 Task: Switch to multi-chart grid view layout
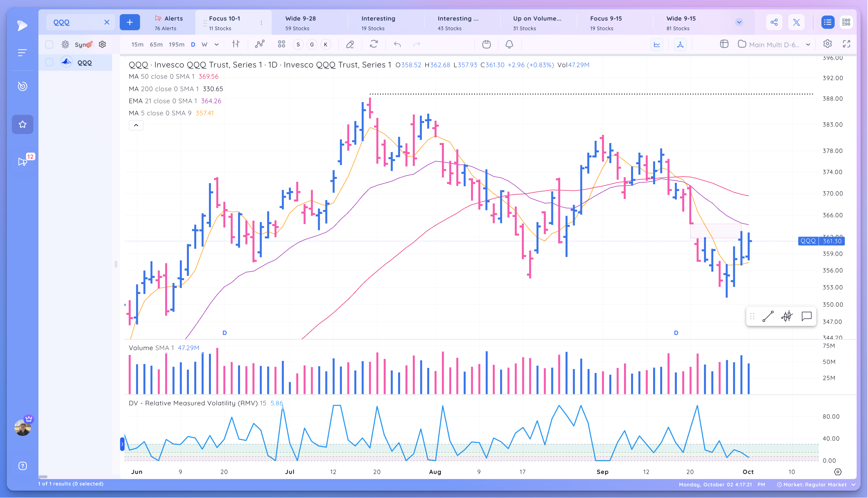click(846, 22)
